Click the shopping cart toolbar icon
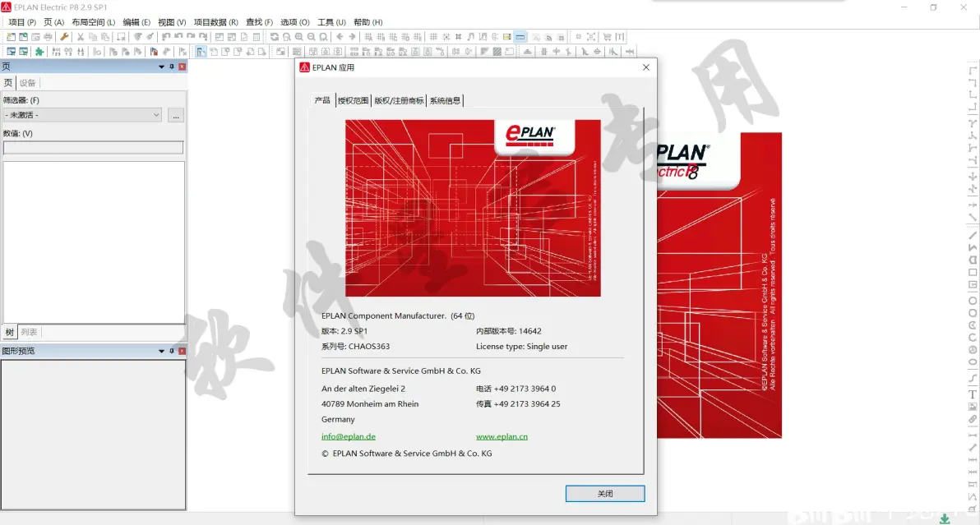This screenshot has height=525, width=980. pyautogui.click(x=607, y=37)
